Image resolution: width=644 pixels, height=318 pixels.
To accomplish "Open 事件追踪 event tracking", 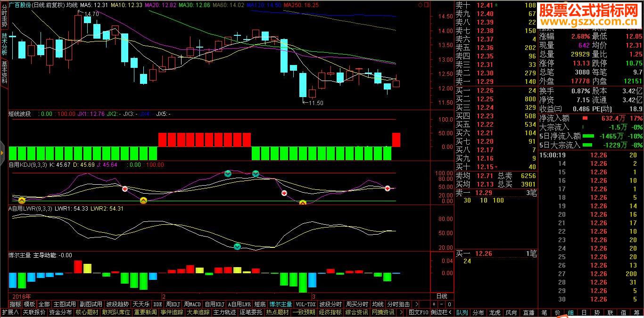I will point(172,312).
